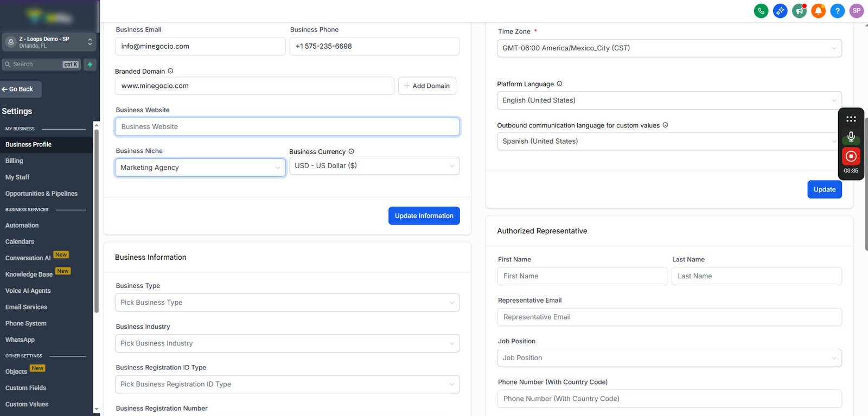Expand the Business Registration ID Type dropdown
The image size is (868, 416).
coord(287,384)
